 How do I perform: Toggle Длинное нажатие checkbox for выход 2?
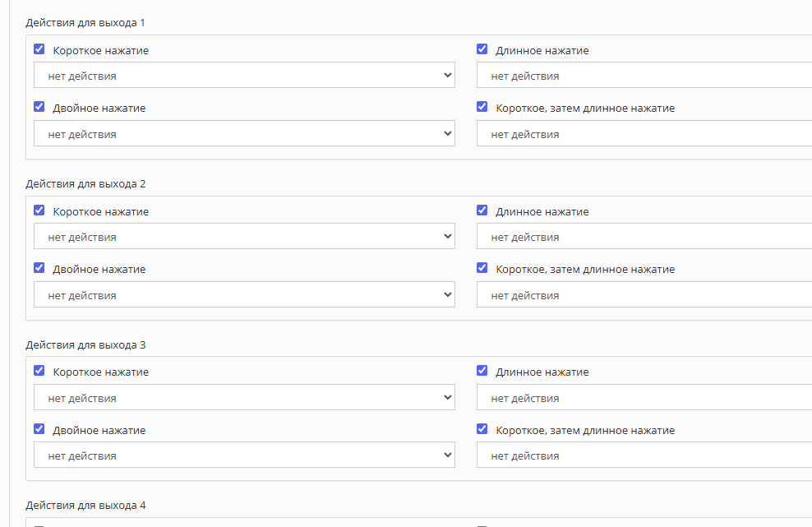pyautogui.click(x=482, y=210)
